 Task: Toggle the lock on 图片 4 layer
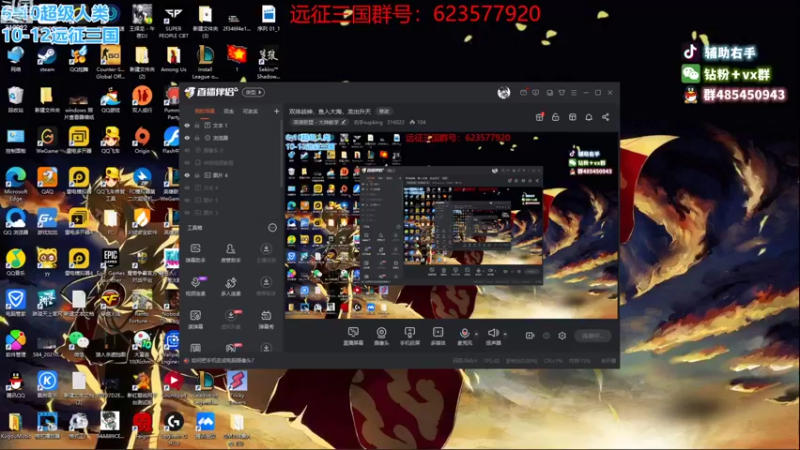point(197,175)
